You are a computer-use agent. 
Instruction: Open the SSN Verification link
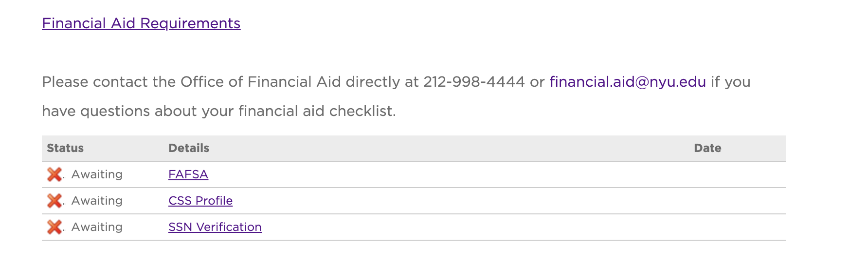215,227
